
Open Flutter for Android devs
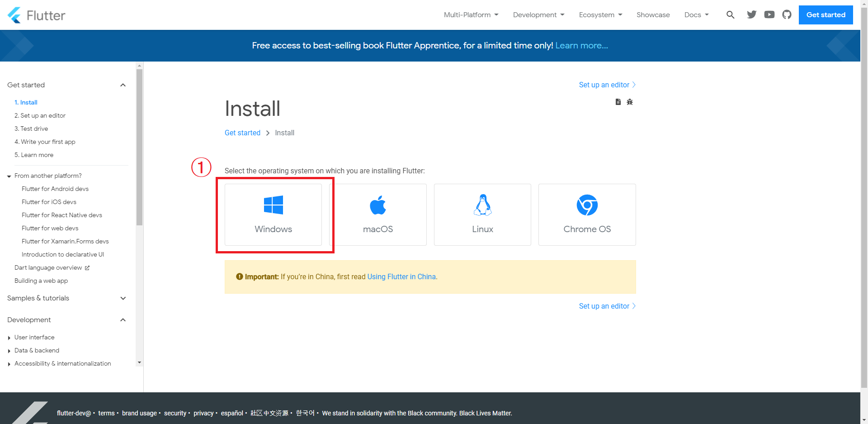pos(55,189)
